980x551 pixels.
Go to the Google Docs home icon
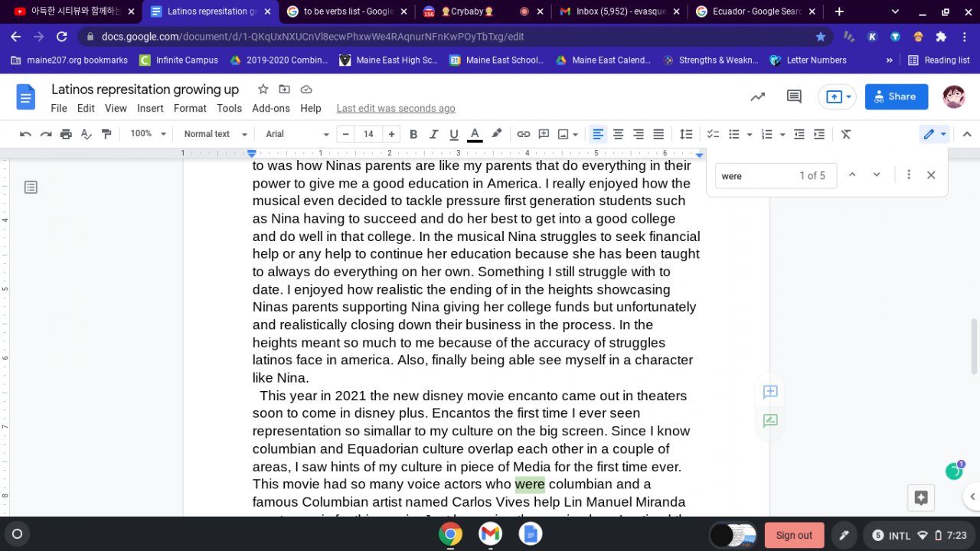pyautogui.click(x=26, y=97)
